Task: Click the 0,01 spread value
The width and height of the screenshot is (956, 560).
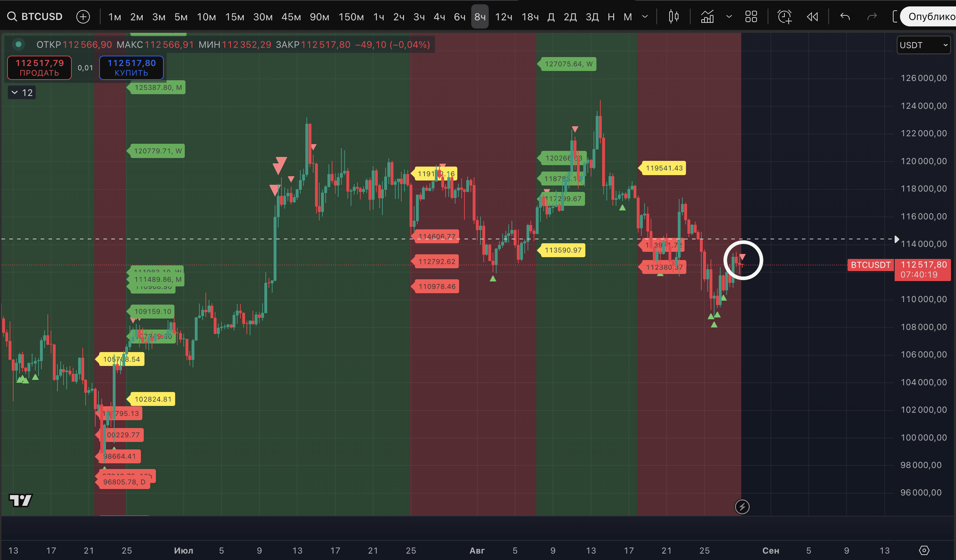Action: [x=85, y=68]
